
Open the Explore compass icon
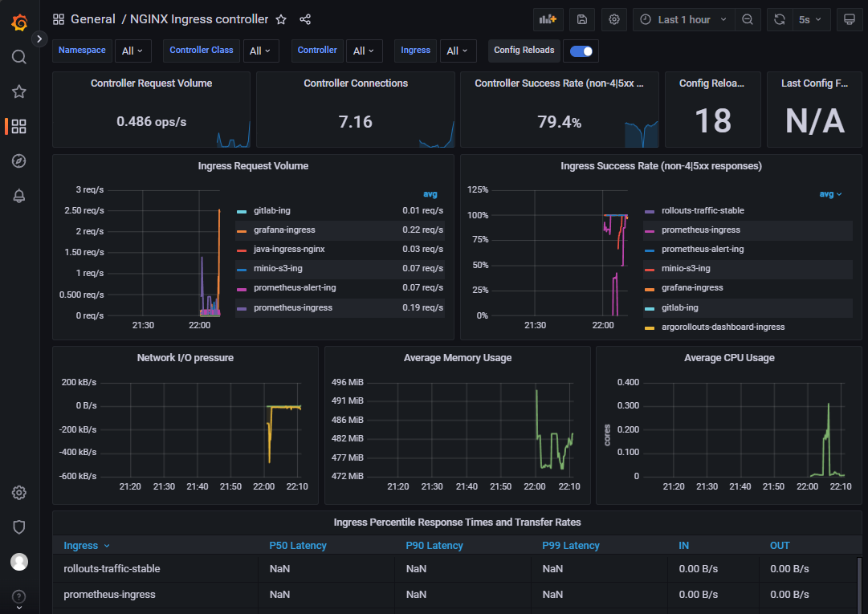click(x=18, y=161)
